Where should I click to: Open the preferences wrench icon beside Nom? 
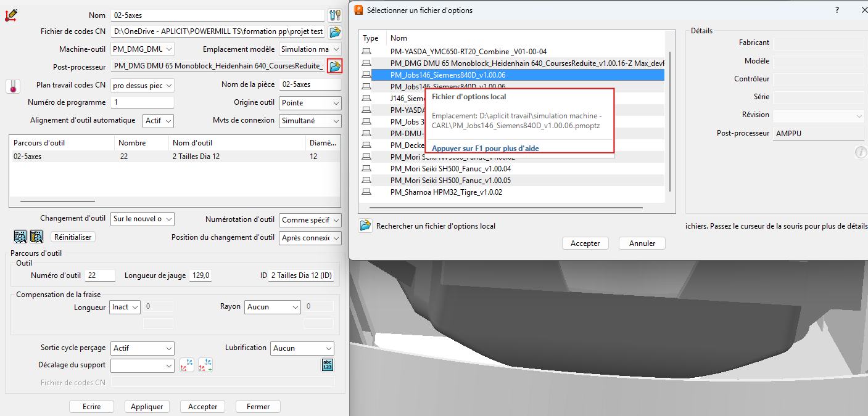coord(335,15)
